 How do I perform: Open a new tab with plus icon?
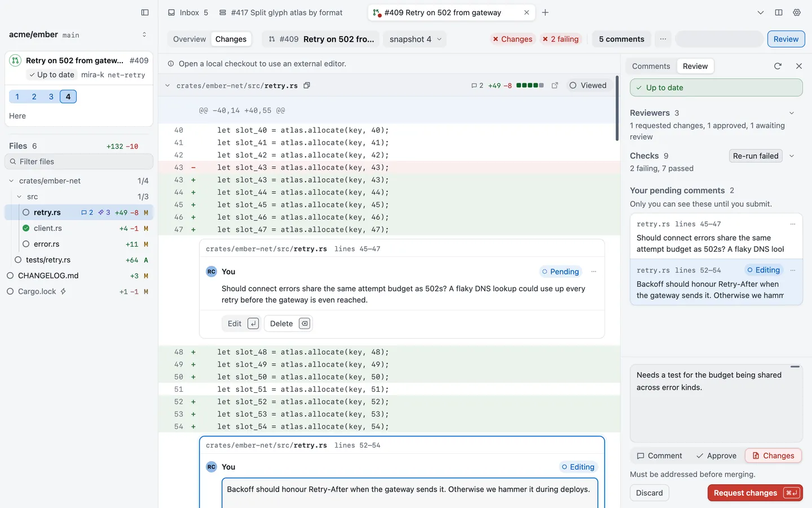click(x=545, y=12)
